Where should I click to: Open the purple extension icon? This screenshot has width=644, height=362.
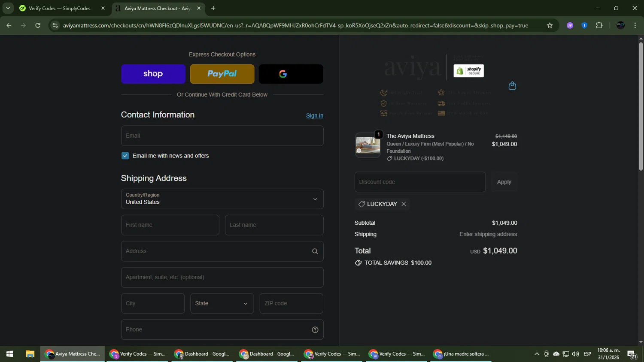(x=570, y=26)
